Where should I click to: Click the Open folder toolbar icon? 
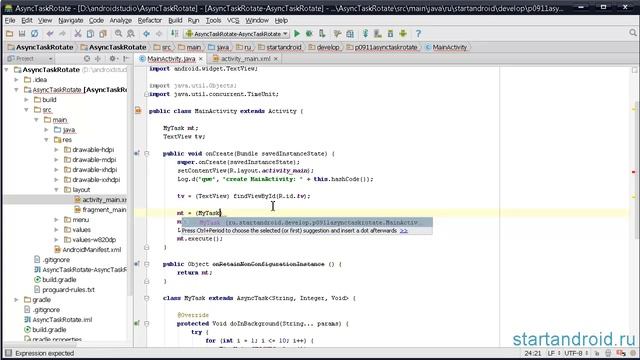[x=9, y=33]
